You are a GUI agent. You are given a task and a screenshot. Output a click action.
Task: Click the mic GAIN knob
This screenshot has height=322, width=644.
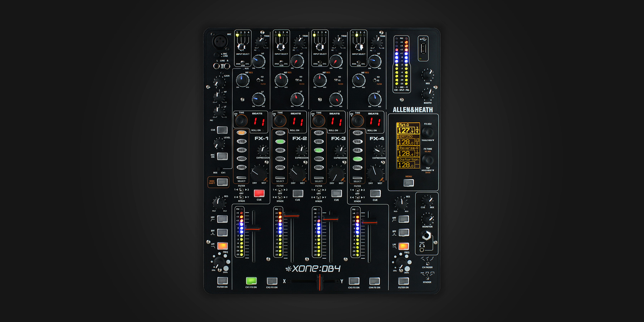pyautogui.click(x=219, y=82)
